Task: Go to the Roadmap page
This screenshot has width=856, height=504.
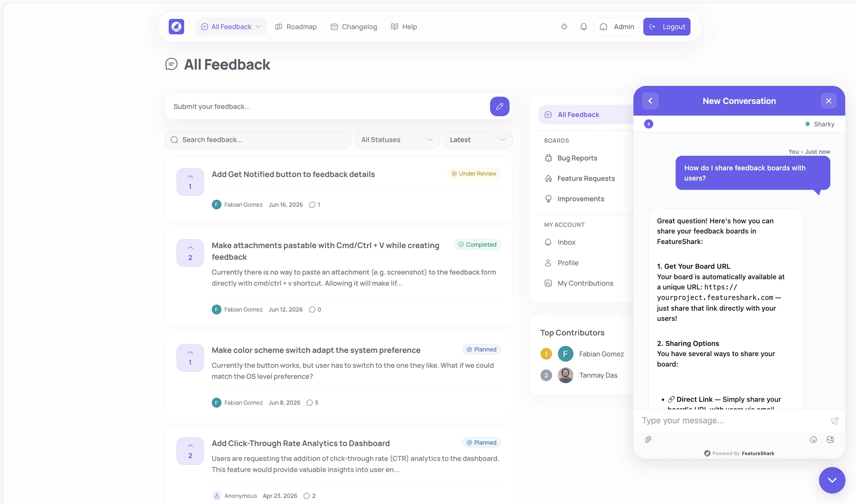Action: click(x=296, y=26)
